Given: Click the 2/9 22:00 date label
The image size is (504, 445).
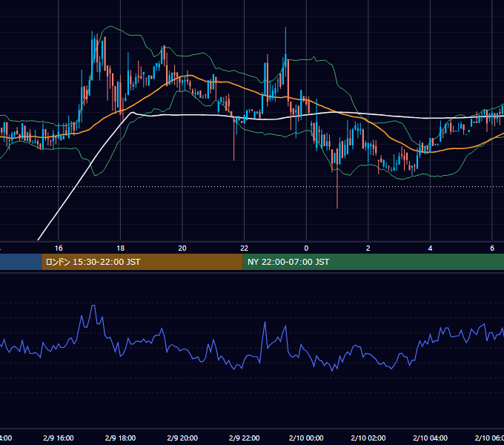Looking at the screenshot, I should pyautogui.click(x=245, y=438).
